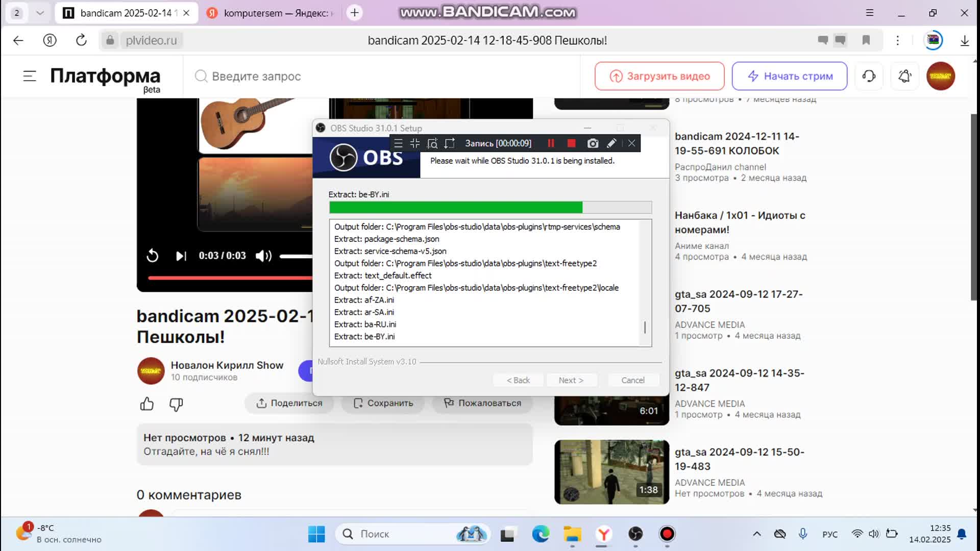980x551 pixels.
Task: Open Yandex home button in toolbar
Action: coord(50,40)
